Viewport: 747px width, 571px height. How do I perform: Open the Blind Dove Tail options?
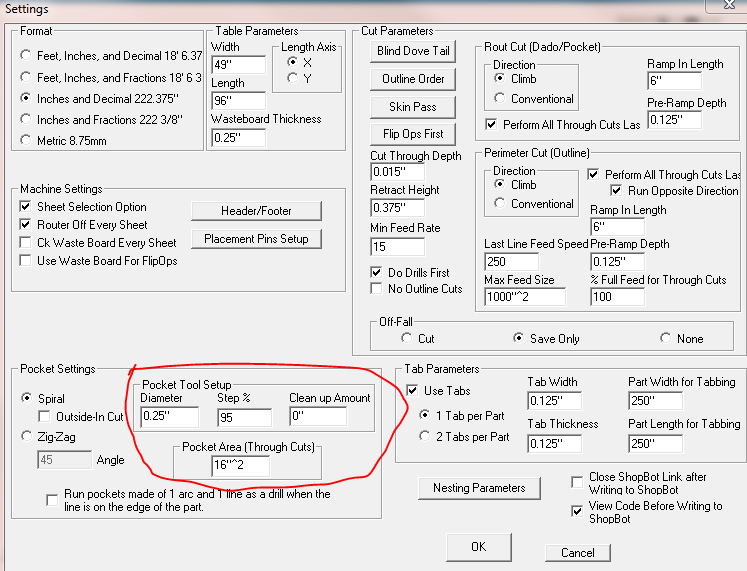point(413,51)
